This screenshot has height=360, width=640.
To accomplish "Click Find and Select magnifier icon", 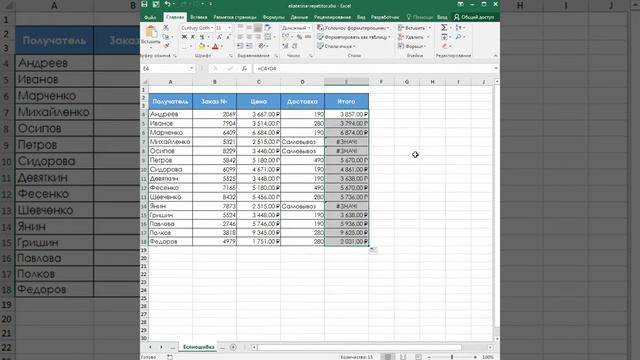I will pyautogui.click(x=459, y=37).
